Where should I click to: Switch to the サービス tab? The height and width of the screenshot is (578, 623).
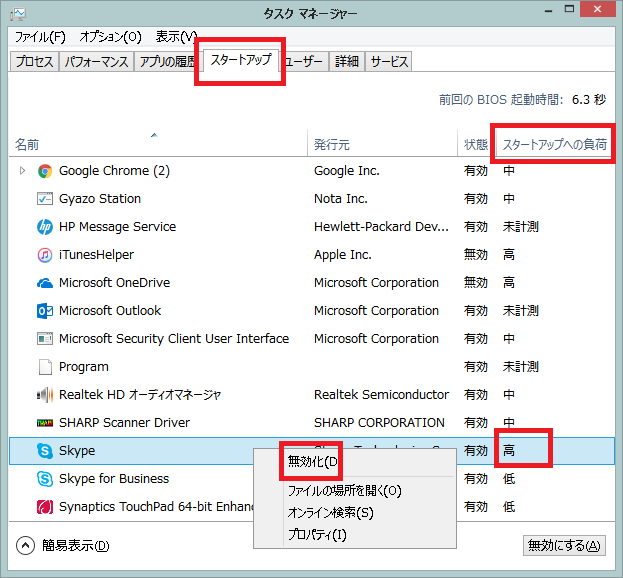tap(389, 62)
